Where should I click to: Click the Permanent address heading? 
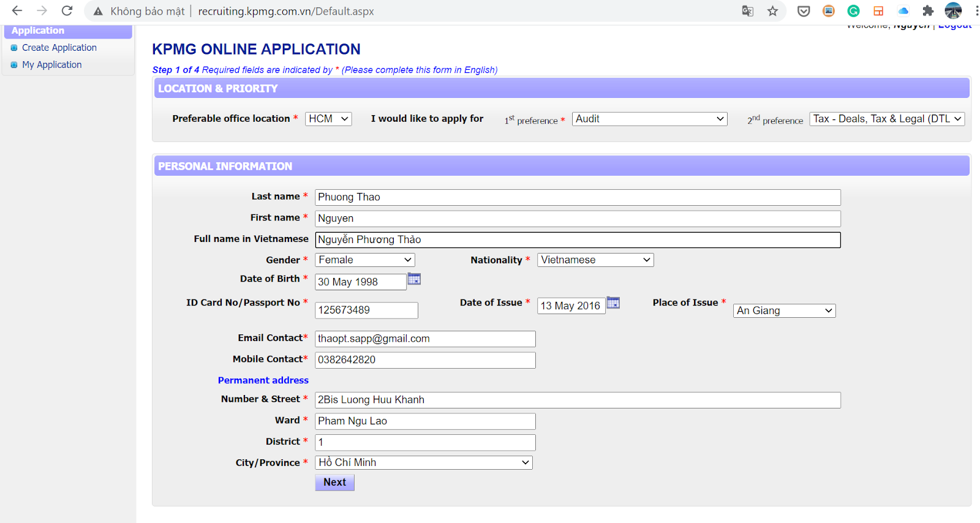[263, 380]
